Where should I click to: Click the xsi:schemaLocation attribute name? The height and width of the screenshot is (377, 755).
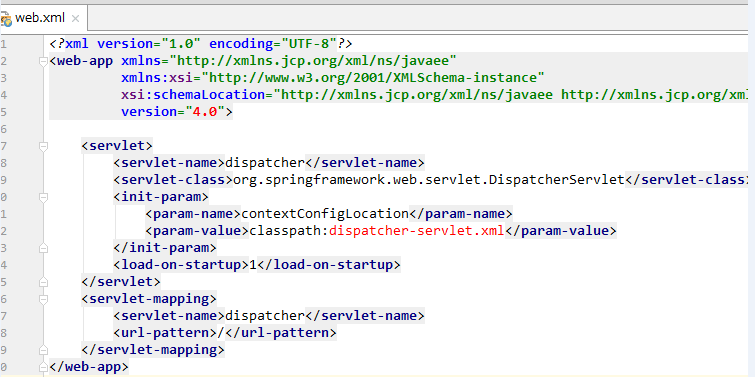(193, 95)
